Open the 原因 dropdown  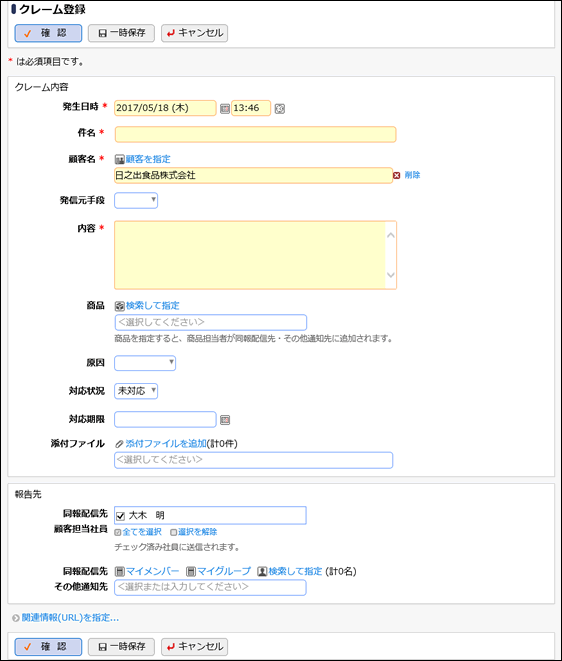coord(145,363)
